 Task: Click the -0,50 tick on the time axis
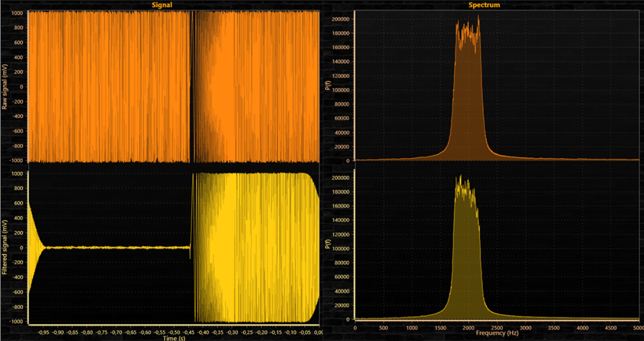pos(174,332)
